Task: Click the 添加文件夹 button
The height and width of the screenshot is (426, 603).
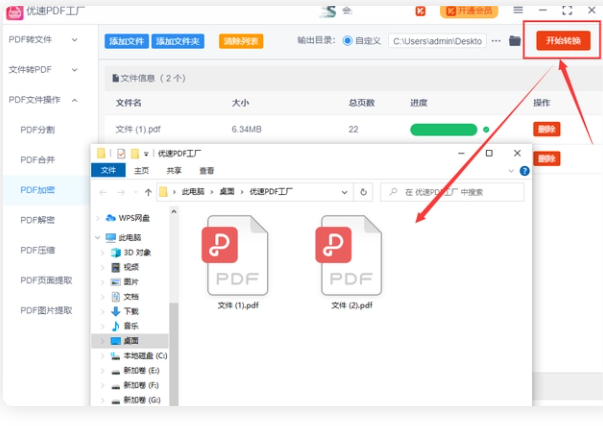Action: coord(178,41)
